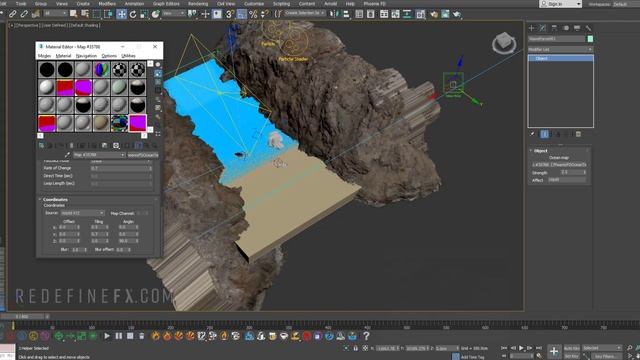Toggle the 3D Snaps icon

pyautogui.click(x=230, y=14)
